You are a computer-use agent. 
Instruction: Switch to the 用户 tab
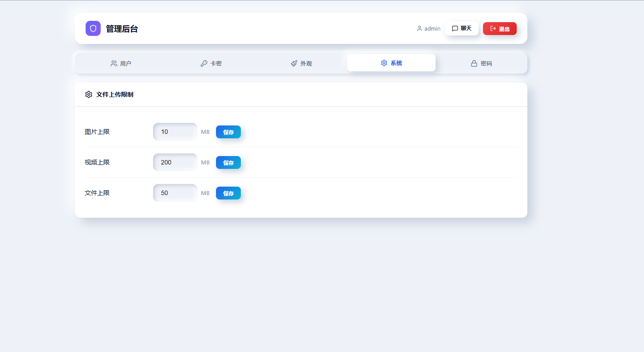coord(121,63)
